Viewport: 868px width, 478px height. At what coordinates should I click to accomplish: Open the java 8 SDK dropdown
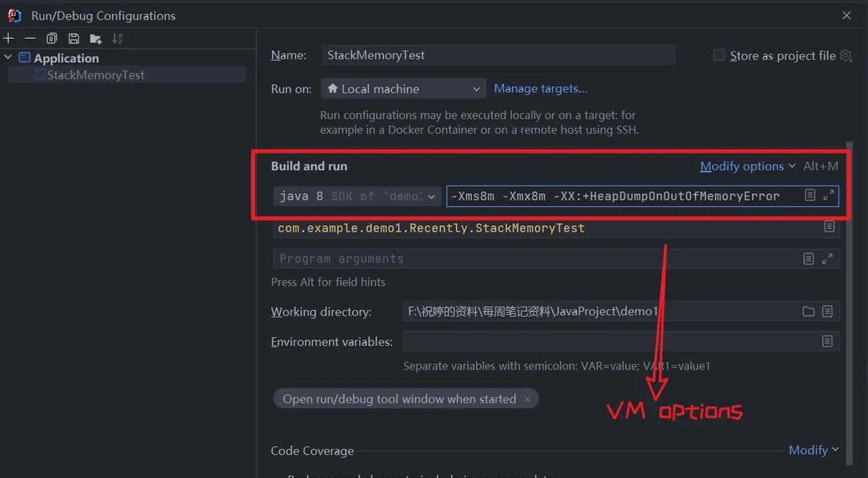[357, 196]
